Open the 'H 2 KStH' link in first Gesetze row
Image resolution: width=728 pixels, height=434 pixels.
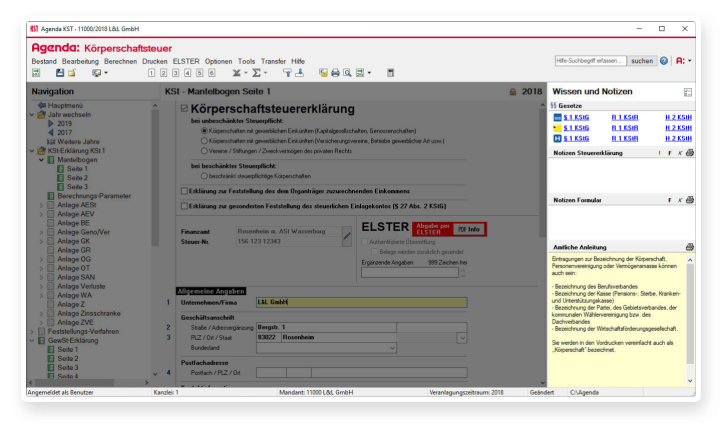tap(677, 117)
